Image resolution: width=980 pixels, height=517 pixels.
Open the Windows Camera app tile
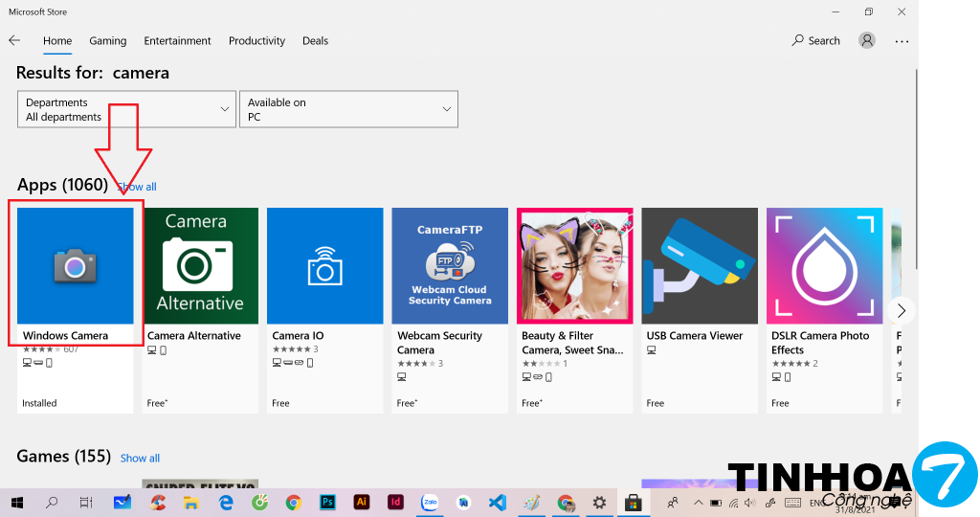[x=76, y=266]
